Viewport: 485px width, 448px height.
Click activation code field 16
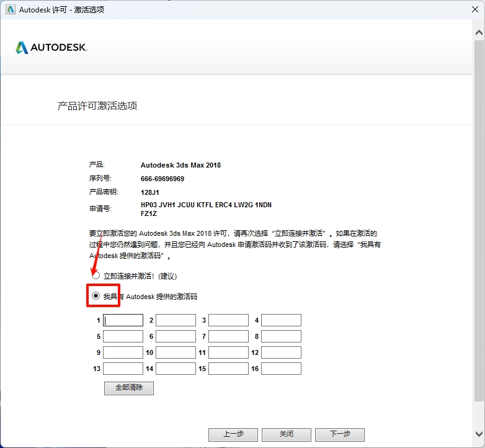[x=281, y=369]
